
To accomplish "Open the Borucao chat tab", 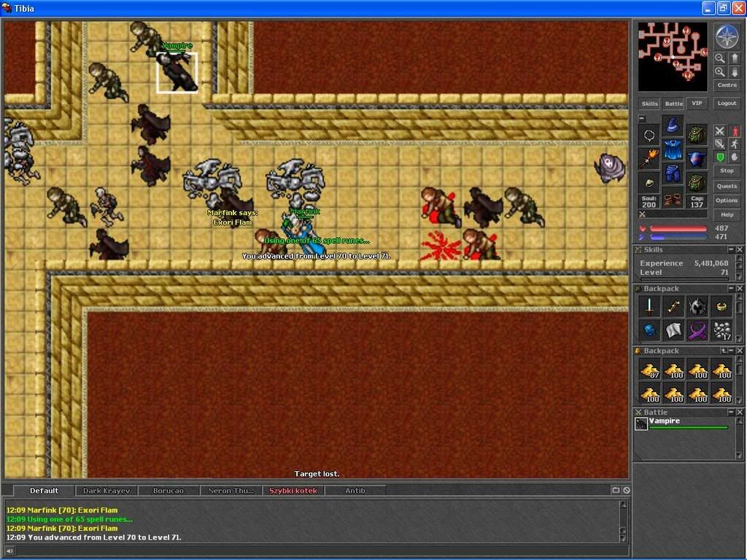I will point(169,491).
